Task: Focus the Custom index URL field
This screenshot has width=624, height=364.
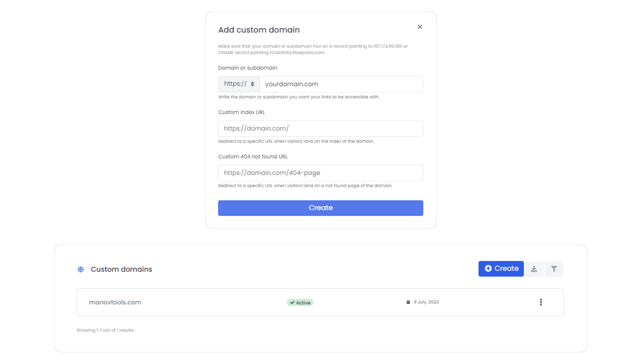Action: pos(320,129)
